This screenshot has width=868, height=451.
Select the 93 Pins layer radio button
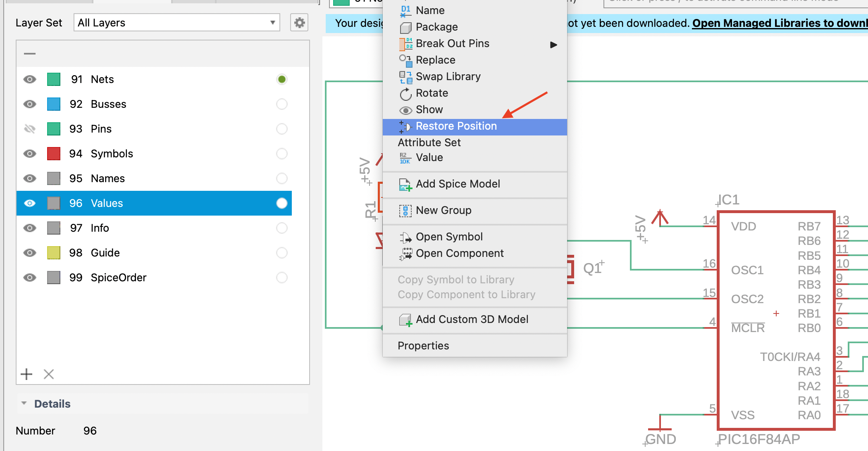click(x=282, y=129)
